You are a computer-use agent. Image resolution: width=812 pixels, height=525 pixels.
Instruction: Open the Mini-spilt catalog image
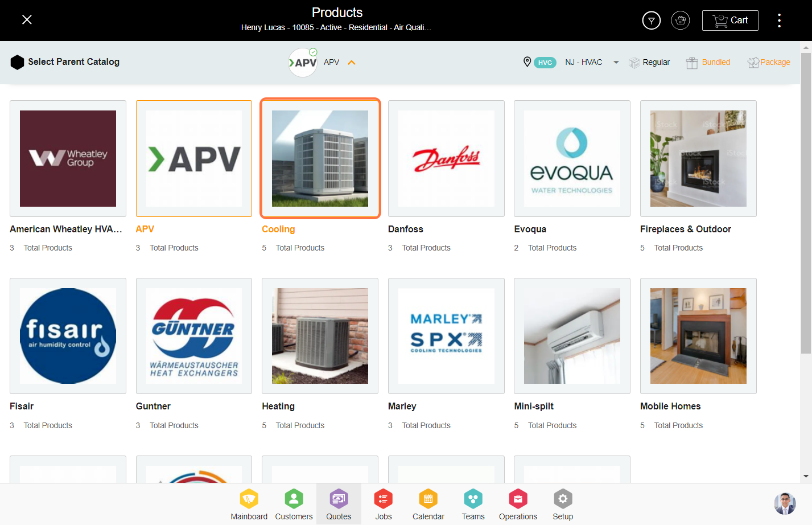(572, 336)
